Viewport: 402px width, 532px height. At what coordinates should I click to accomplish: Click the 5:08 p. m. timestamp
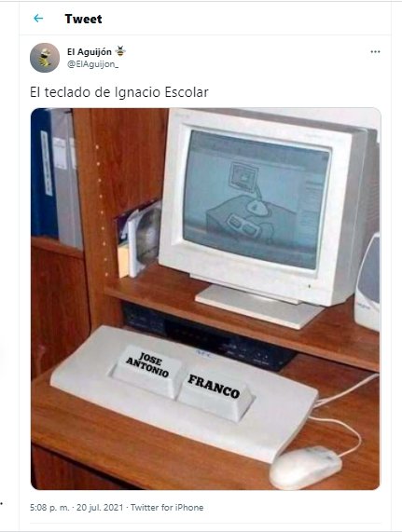pyautogui.click(x=49, y=508)
